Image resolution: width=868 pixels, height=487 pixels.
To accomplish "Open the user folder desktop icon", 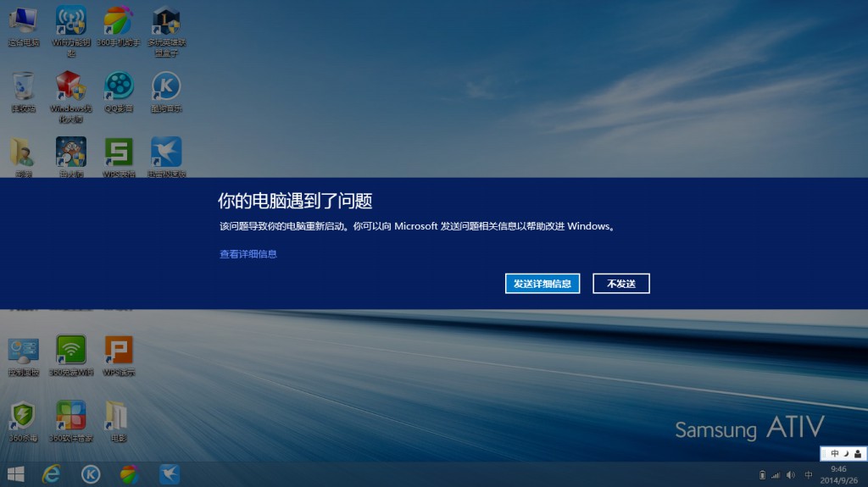I will click(23, 157).
